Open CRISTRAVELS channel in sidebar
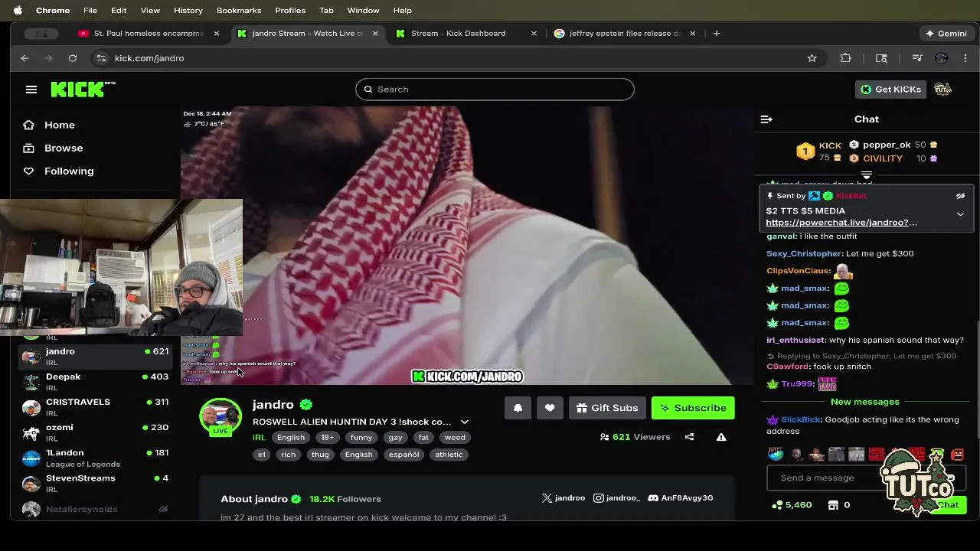Image resolution: width=980 pixels, height=551 pixels. 96,407
